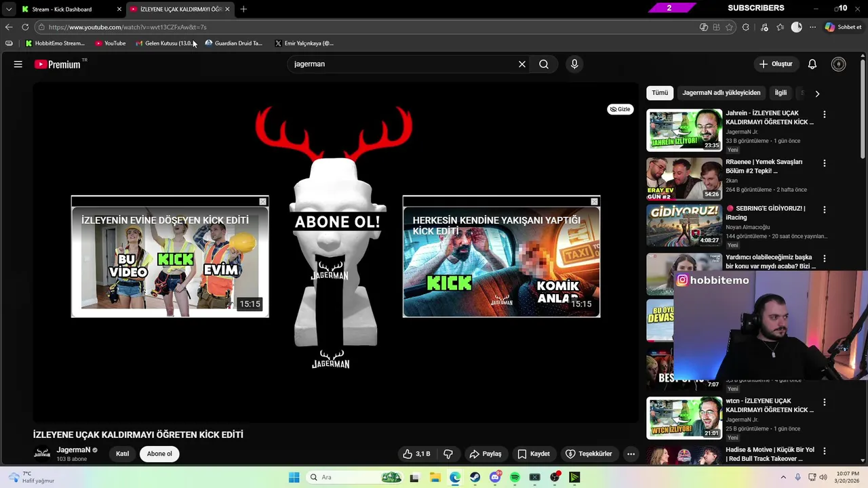Open options for the wtcn video suggestion
Viewport: 868px width, 488px height.
click(825, 402)
